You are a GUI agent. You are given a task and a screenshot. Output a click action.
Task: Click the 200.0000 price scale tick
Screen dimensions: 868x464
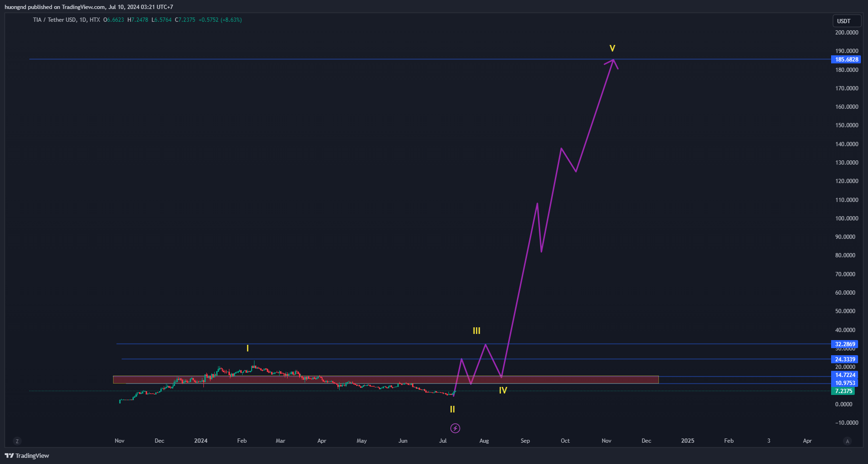click(847, 33)
